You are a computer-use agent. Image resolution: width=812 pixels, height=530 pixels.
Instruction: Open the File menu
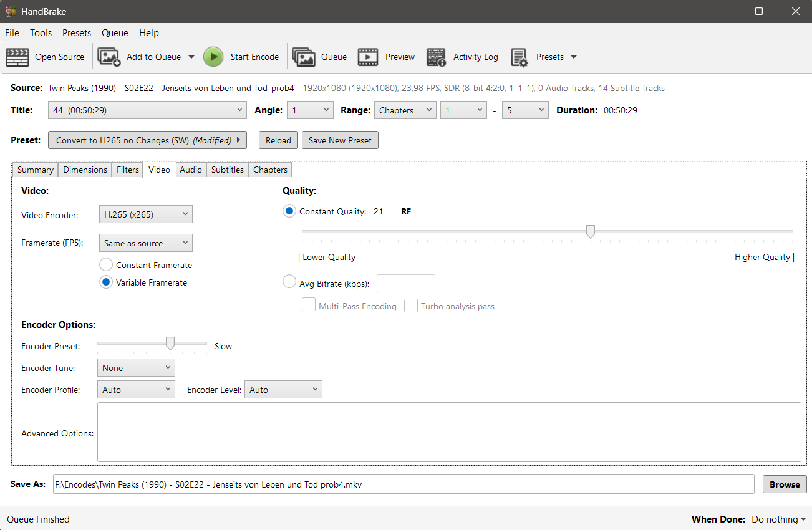pos(12,33)
